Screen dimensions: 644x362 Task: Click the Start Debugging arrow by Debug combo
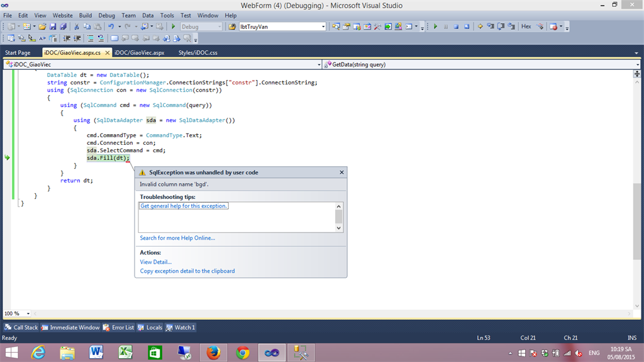point(174,26)
